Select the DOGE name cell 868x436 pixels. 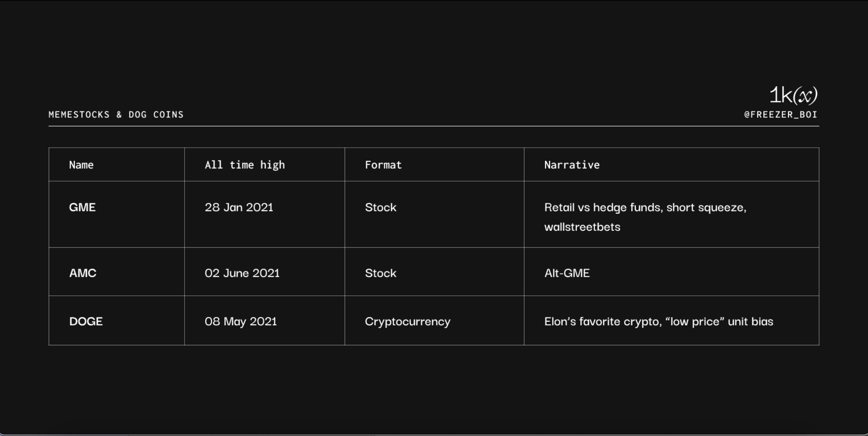tap(86, 321)
